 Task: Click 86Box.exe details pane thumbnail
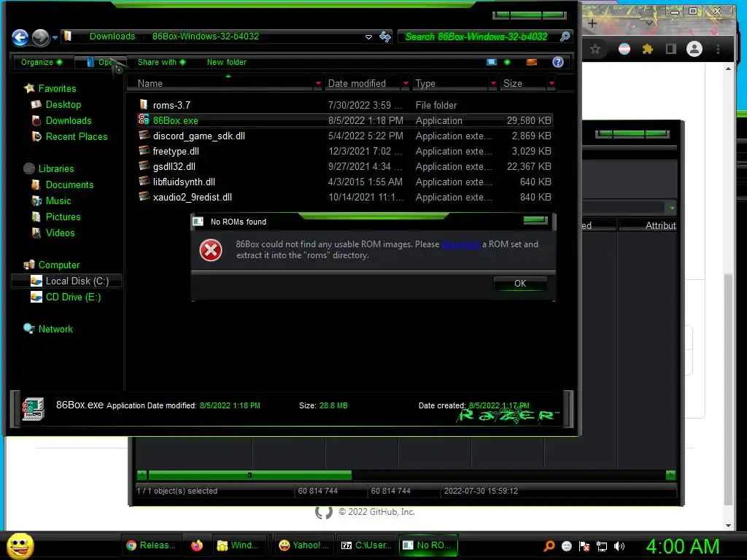coord(33,409)
